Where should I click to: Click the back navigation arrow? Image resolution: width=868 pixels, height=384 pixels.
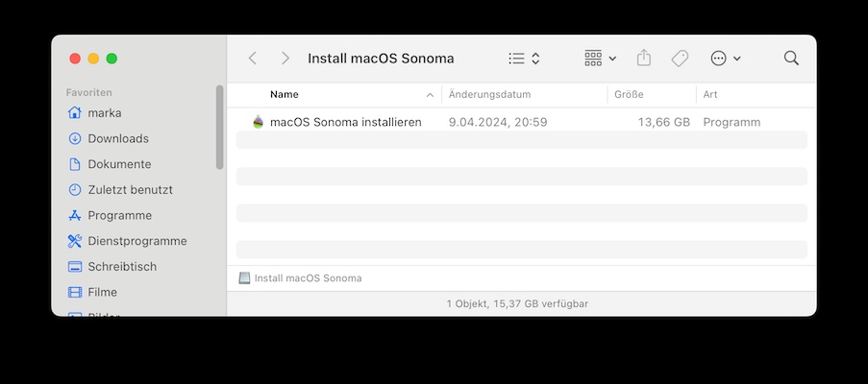[x=253, y=59]
